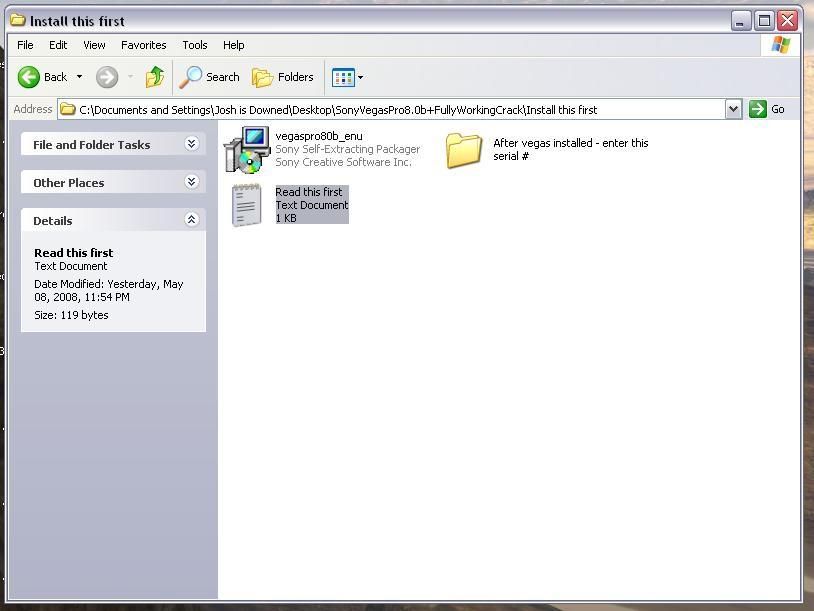Click the folder icon in the address bar
This screenshot has width=814, height=611.
[67, 110]
